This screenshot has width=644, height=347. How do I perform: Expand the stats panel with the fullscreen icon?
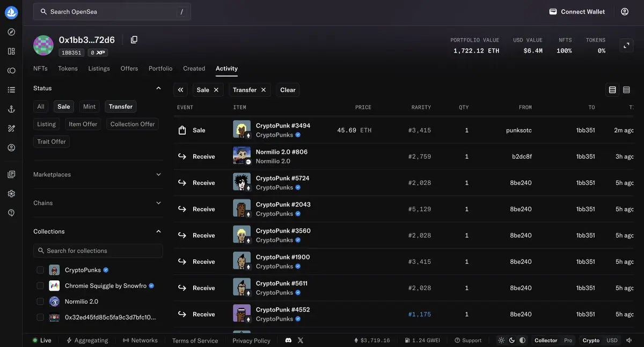click(x=626, y=46)
